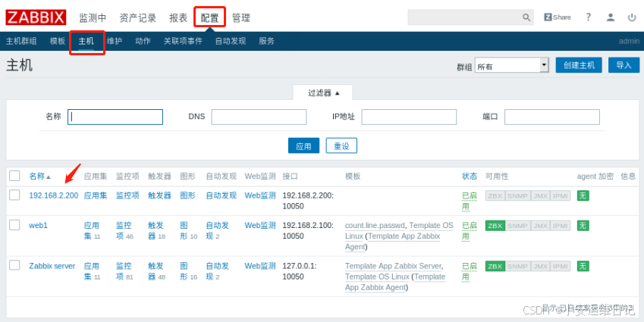Tick checkbox for host 192.168.2.200

point(14,195)
